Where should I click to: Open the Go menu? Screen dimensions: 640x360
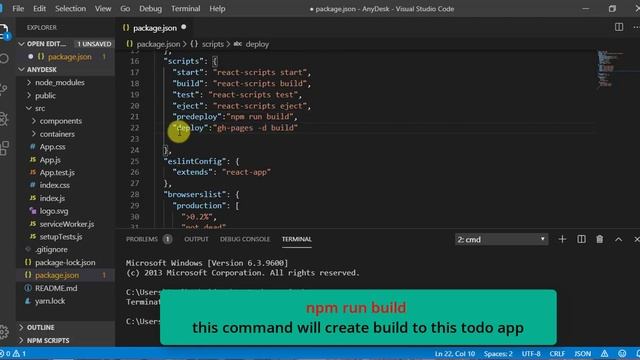[x=125, y=9]
